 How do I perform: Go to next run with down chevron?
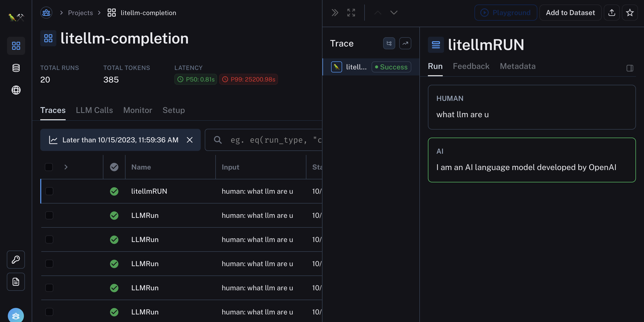pyautogui.click(x=394, y=13)
